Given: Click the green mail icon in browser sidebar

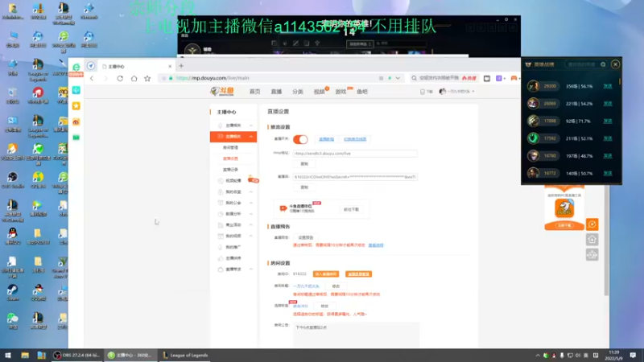Looking at the screenshot, I should pos(76,138).
